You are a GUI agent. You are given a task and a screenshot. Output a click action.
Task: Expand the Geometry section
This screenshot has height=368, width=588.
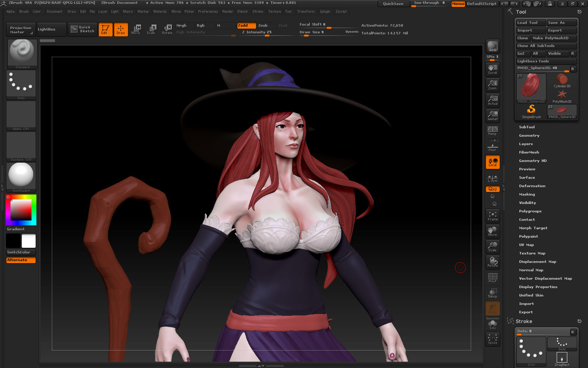point(529,136)
